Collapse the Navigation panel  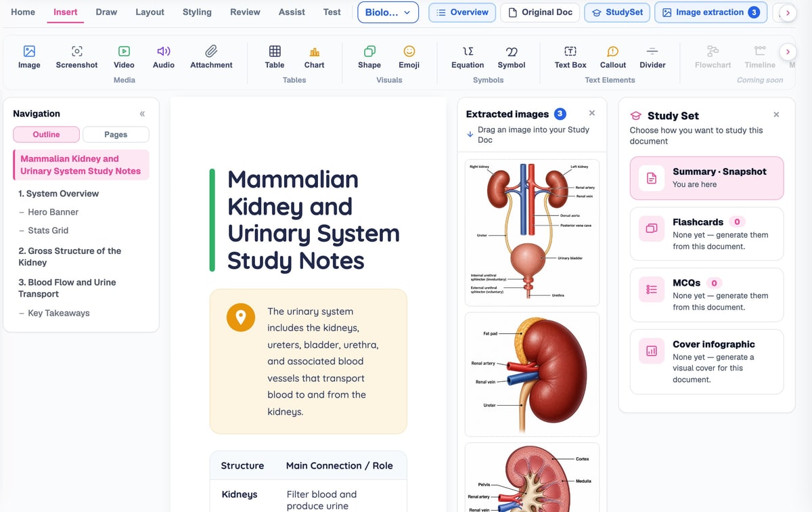pyautogui.click(x=142, y=114)
